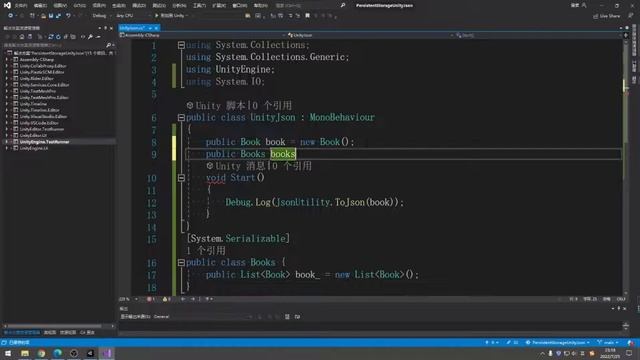Click the Save All toolbar icon
Viewport: 640px width, 360px height.
click(x=58, y=16)
